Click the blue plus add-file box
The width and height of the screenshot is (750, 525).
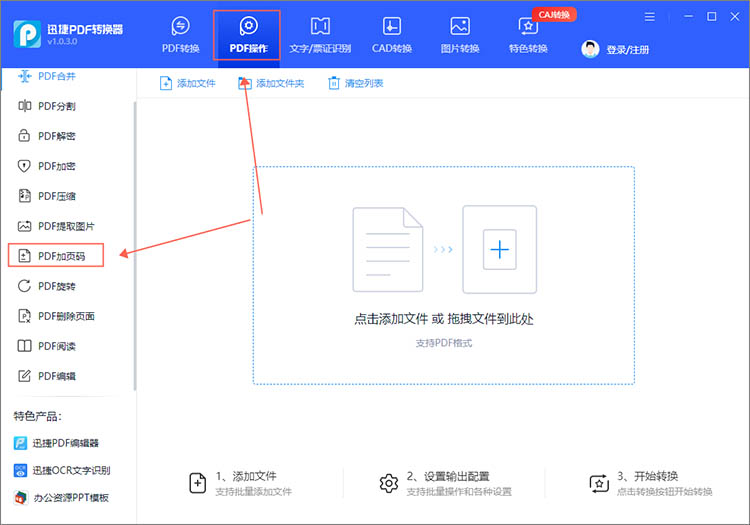pyautogui.click(x=499, y=250)
